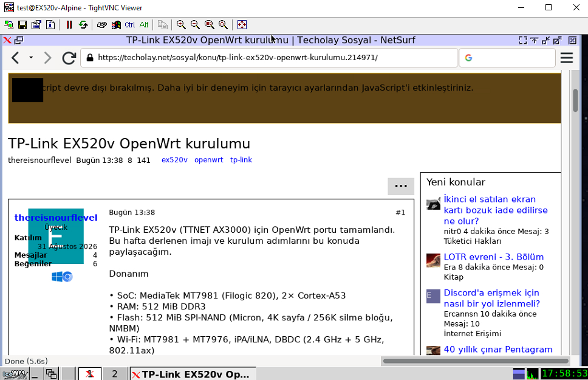Click the teal user avatar thumbnail
The width and height of the screenshot is (588, 380).
[56, 236]
